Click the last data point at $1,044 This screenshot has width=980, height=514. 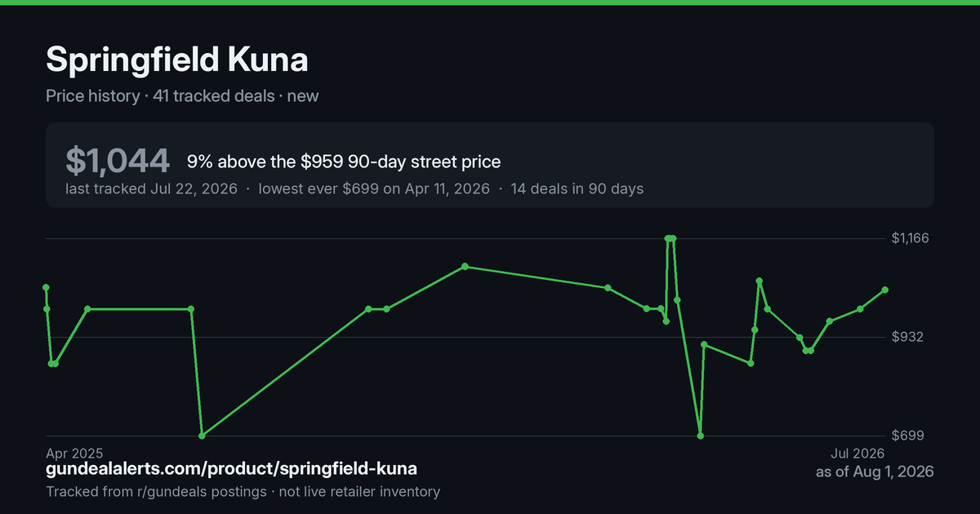point(885,290)
